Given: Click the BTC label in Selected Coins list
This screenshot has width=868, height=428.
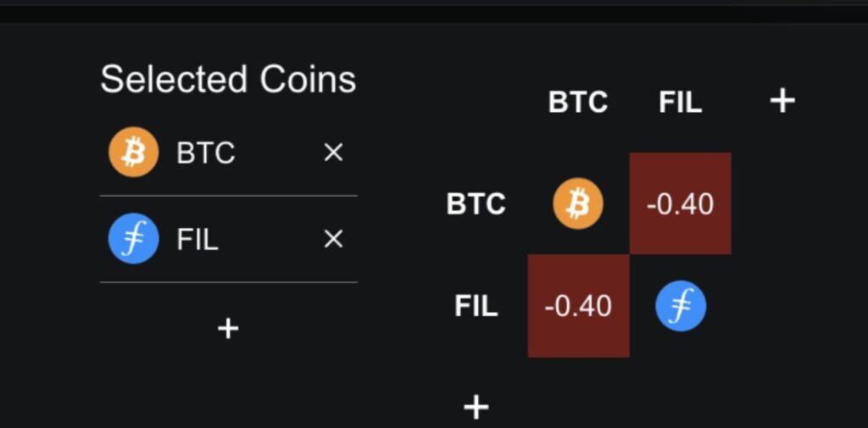Looking at the screenshot, I should [x=205, y=153].
